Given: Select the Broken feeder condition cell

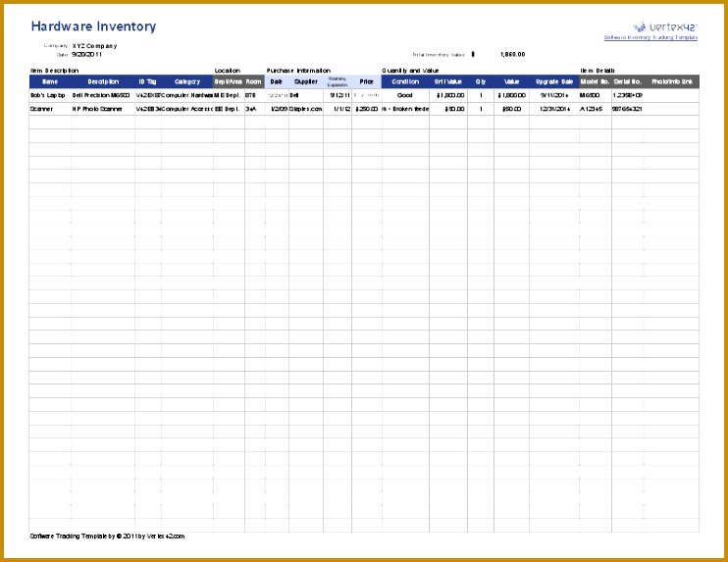Looking at the screenshot, I should [x=405, y=109].
